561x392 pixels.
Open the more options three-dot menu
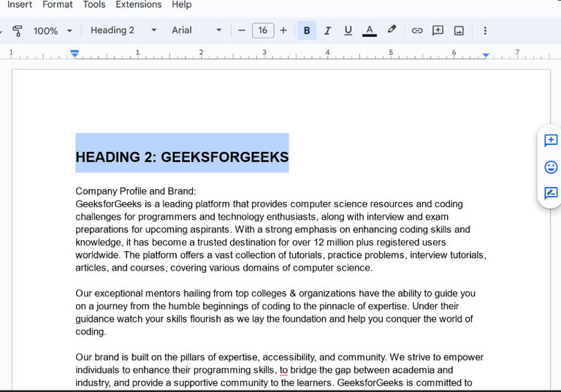tap(485, 31)
